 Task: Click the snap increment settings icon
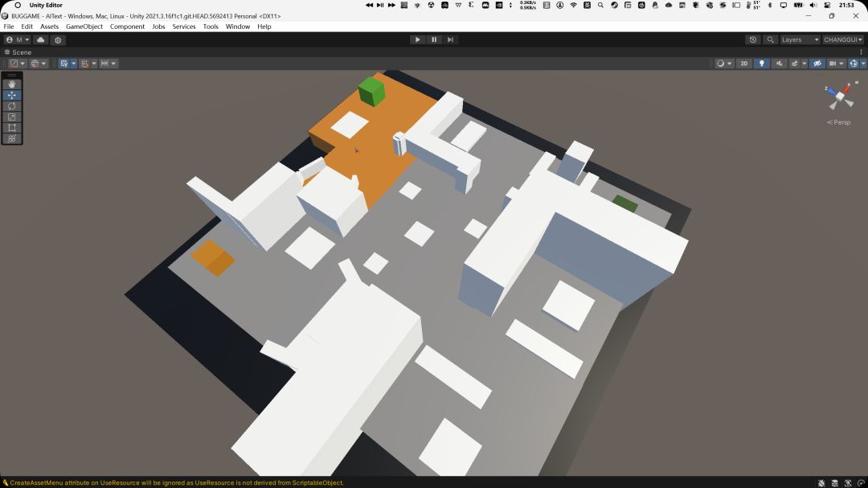[x=104, y=64]
